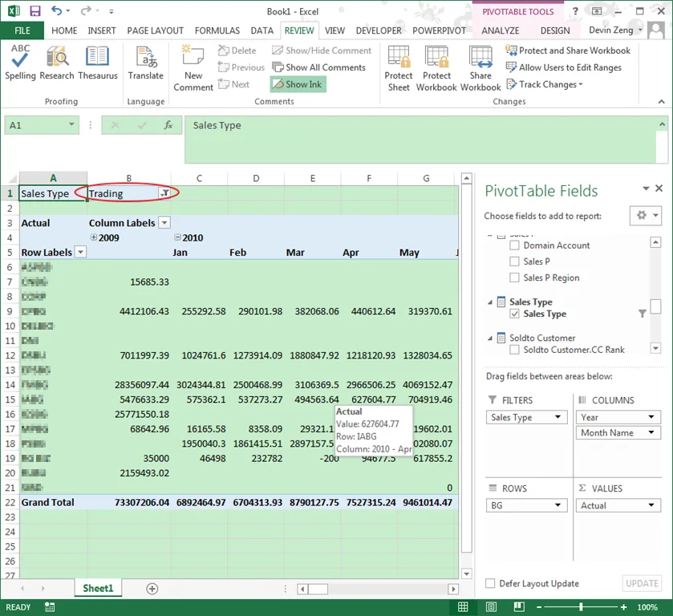673x616 pixels.
Task: Open the Thesaurus
Action: 97,63
